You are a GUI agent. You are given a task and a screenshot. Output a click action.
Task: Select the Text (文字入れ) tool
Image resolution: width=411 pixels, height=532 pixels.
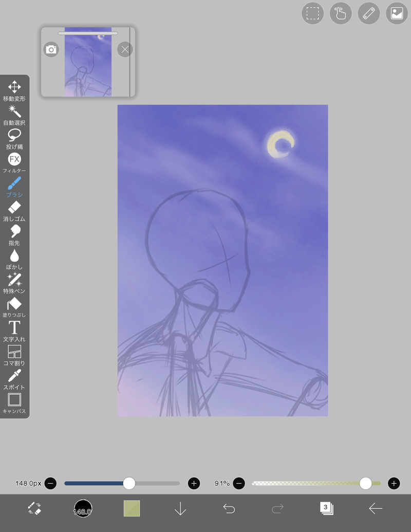click(14, 332)
